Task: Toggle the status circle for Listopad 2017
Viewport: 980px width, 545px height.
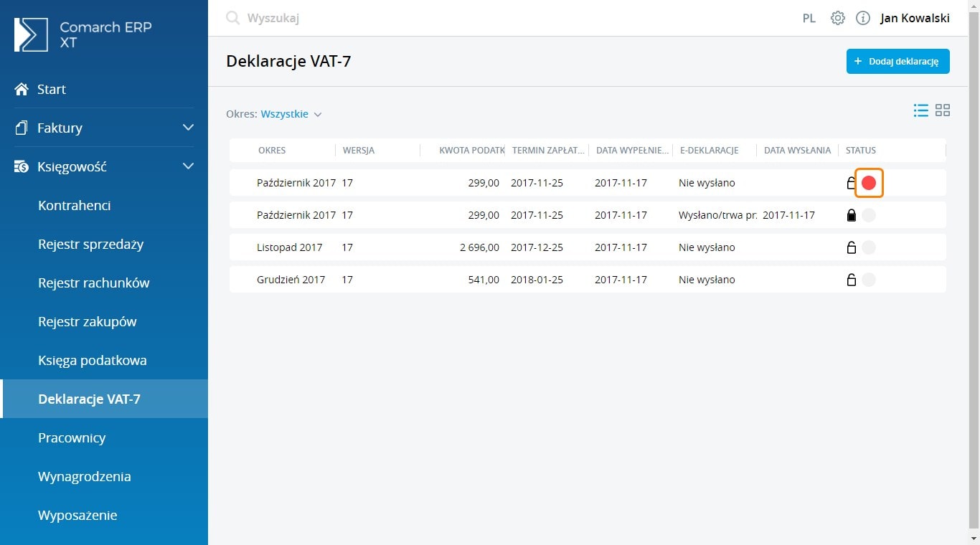Action: tap(869, 247)
